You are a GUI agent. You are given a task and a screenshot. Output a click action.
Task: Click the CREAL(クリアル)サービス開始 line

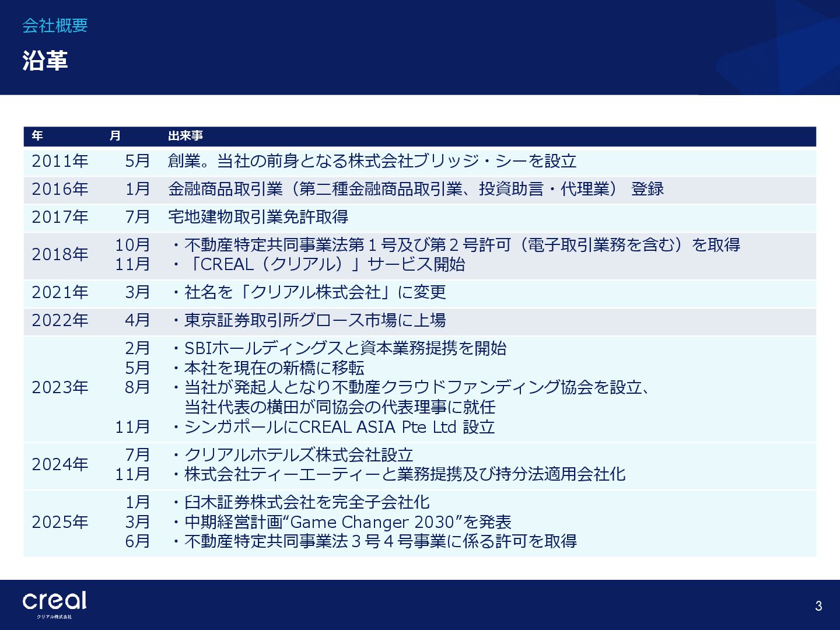click(x=318, y=264)
